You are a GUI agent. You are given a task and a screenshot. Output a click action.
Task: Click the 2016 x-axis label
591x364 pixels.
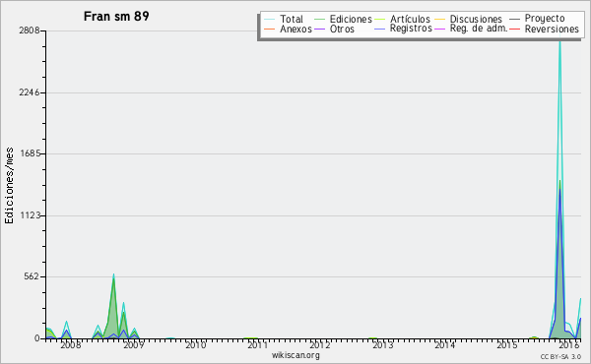pyautogui.click(x=569, y=345)
